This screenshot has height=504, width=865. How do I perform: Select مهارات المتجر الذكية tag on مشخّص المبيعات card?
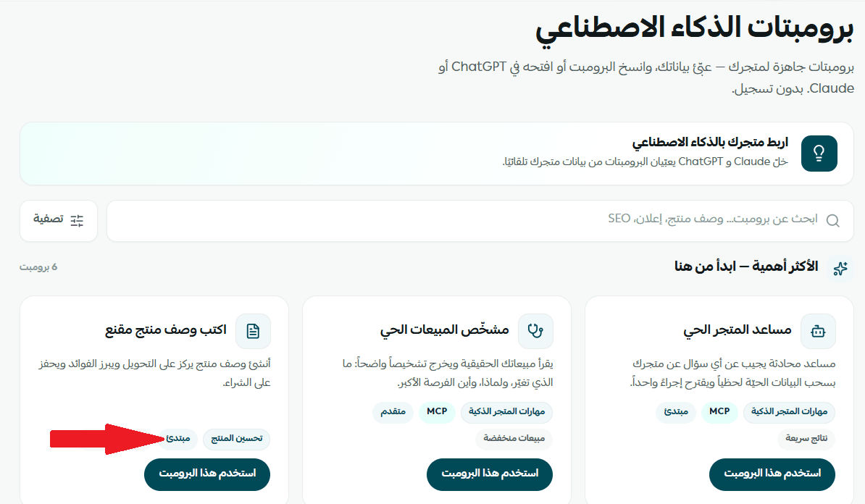click(506, 412)
